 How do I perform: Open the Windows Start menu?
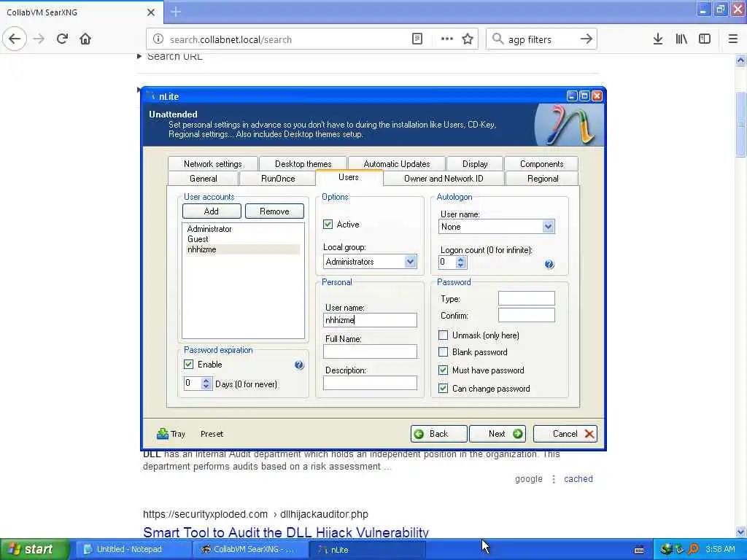click(35, 550)
